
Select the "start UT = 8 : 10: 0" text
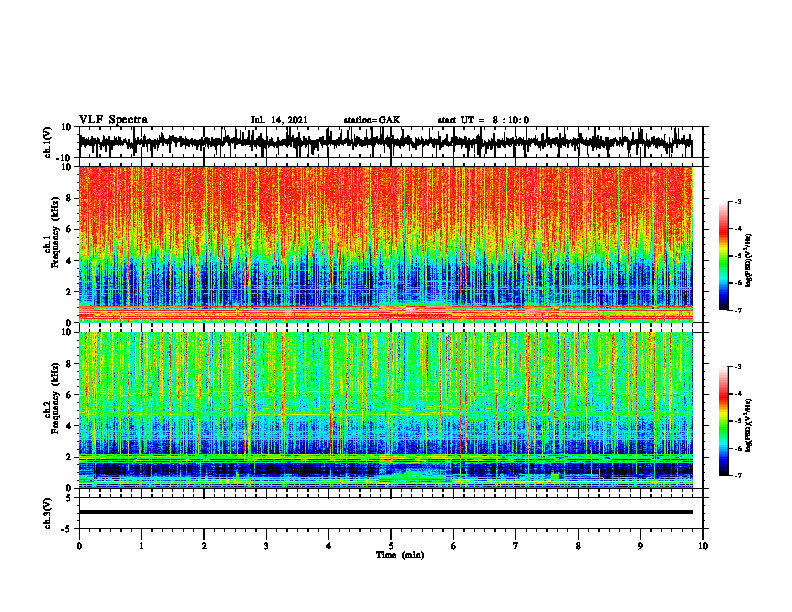click(x=483, y=120)
